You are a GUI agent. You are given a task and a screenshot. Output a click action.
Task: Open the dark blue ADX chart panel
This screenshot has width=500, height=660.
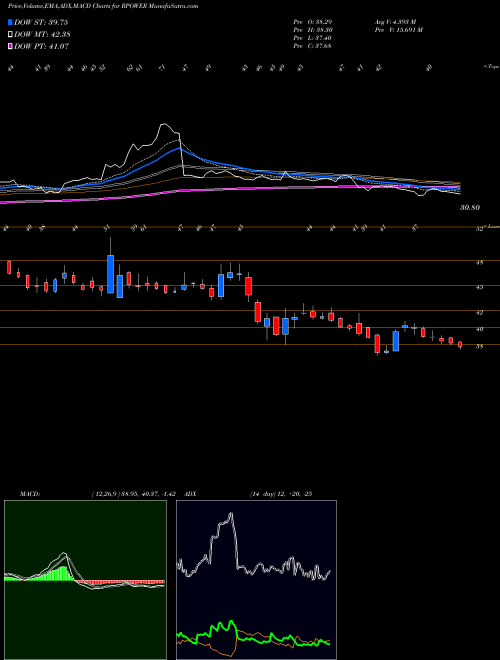[256, 580]
